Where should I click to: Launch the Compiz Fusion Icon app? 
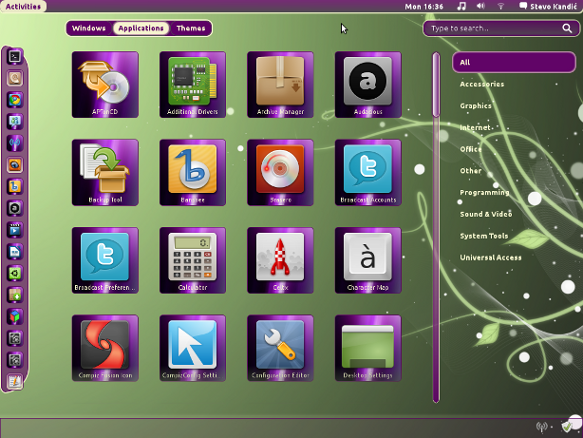[105, 348]
